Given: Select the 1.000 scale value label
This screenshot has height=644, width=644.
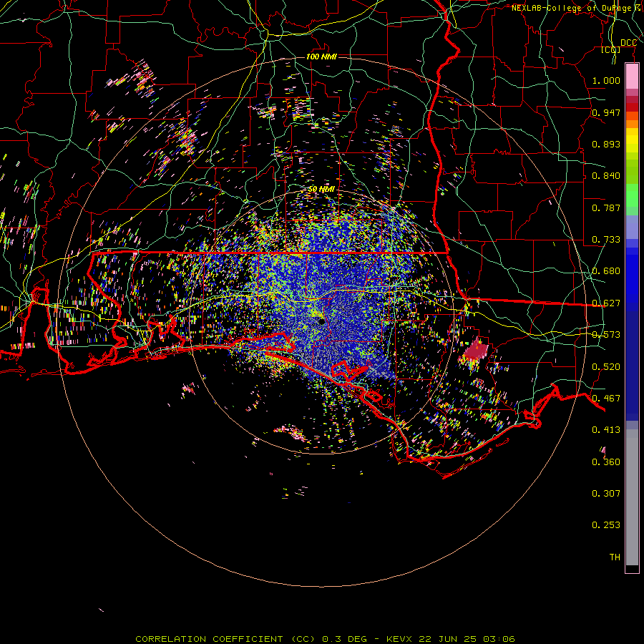Looking at the screenshot, I should (x=606, y=80).
